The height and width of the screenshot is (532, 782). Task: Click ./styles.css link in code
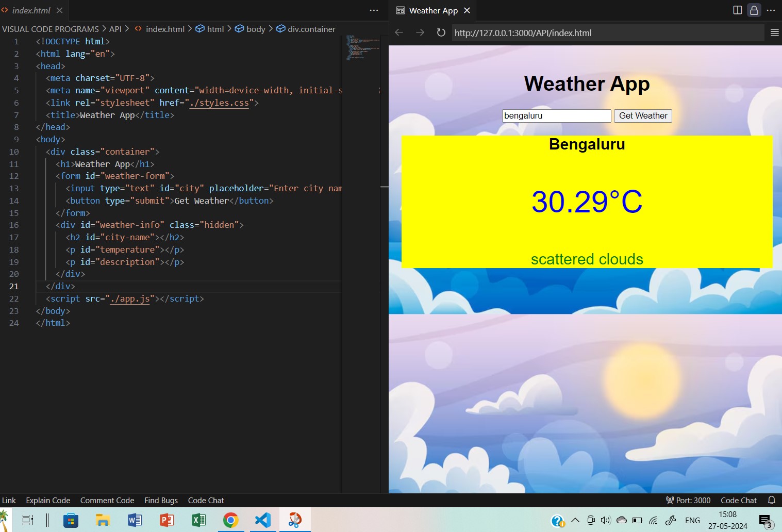(219, 103)
